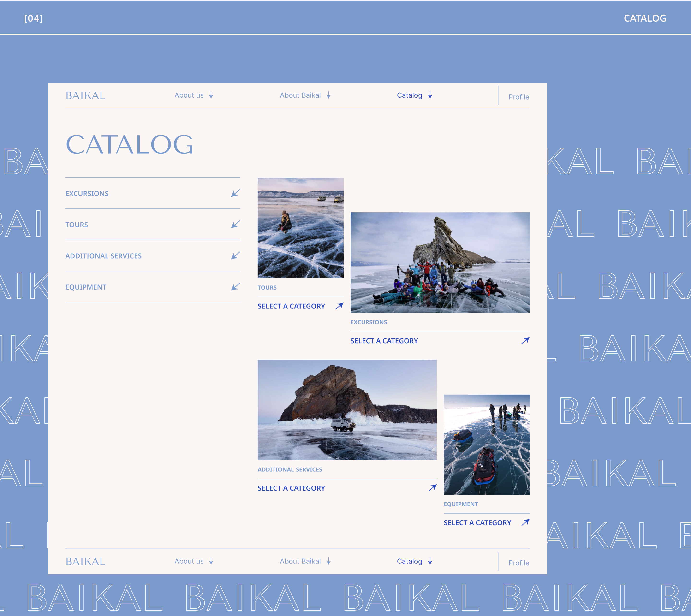Select a category under Tours photo

[x=291, y=306]
